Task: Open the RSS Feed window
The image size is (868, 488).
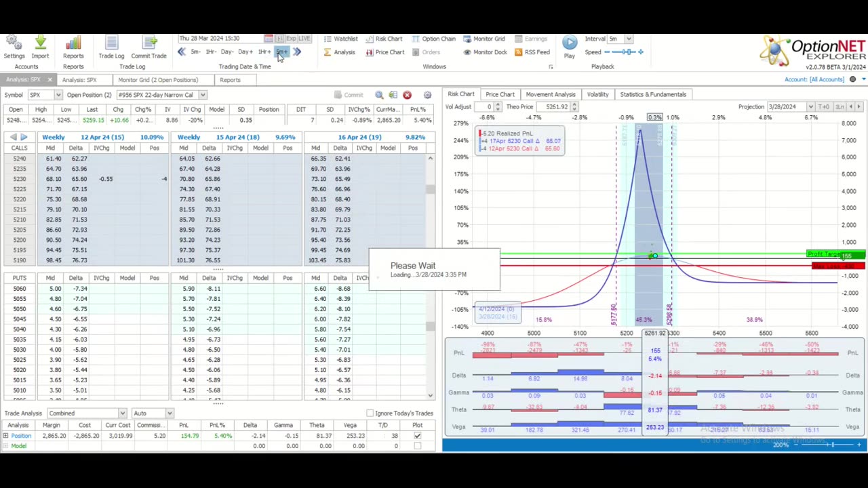Action: pos(532,52)
